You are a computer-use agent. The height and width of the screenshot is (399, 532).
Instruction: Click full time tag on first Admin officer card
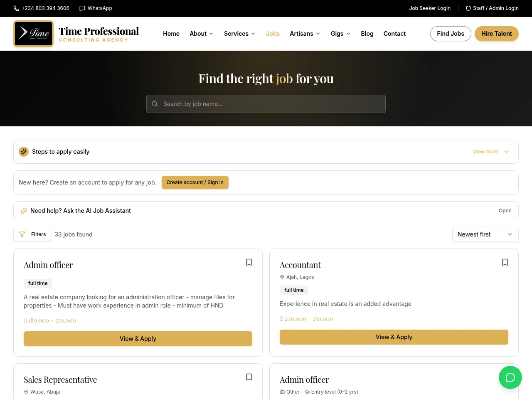[x=38, y=283]
